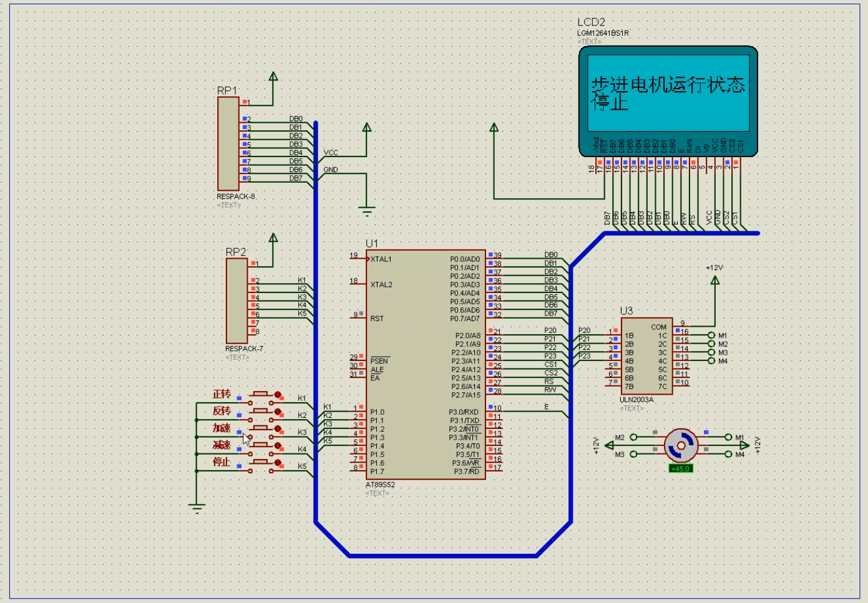The height and width of the screenshot is (603, 868).
Task: Click the LGM12641BS1R model label
Action: pyautogui.click(x=603, y=32)
